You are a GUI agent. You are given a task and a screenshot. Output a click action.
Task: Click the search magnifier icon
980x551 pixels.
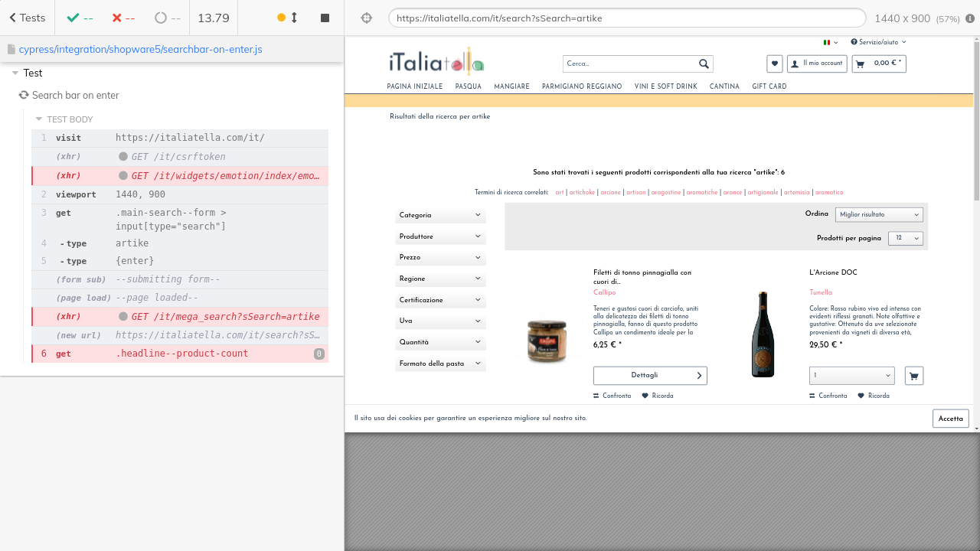[x=704, y=64]
